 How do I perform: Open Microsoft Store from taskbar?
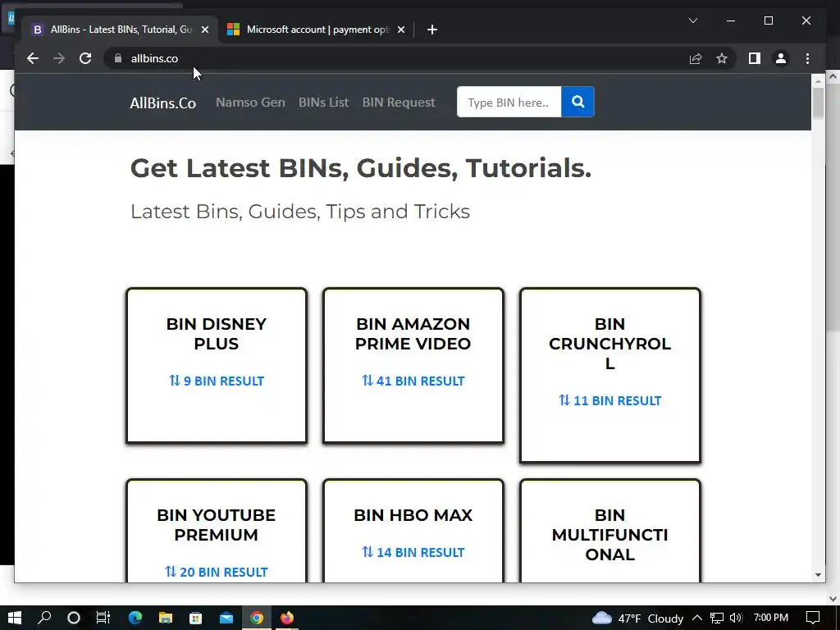coord(196,618)
